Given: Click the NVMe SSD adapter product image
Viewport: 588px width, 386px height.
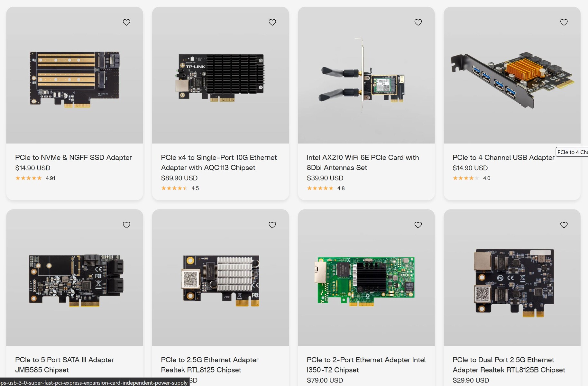Looking at the screenshot, I should tap(75, 79).
